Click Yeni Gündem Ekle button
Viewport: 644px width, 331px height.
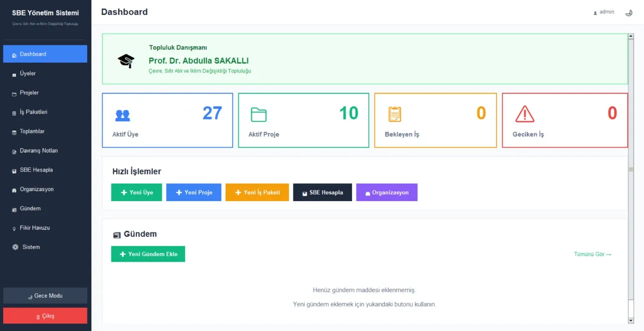click(x=148, y=254)
